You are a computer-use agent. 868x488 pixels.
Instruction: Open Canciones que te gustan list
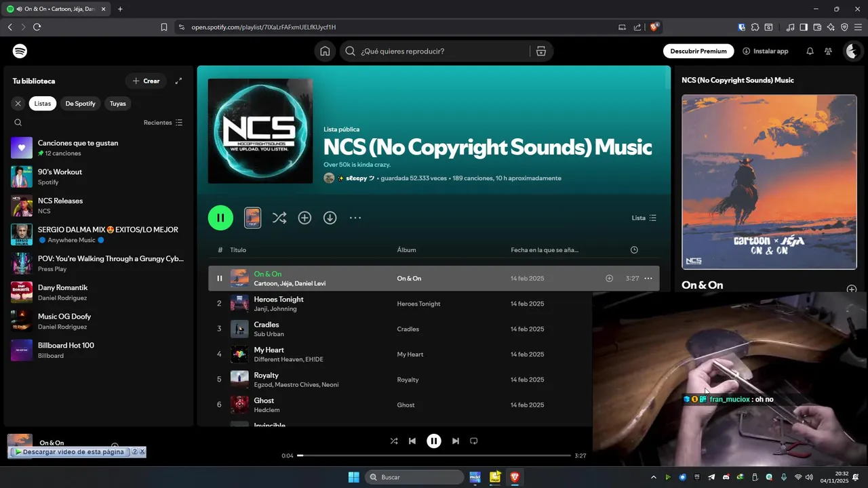coord(98,148)
